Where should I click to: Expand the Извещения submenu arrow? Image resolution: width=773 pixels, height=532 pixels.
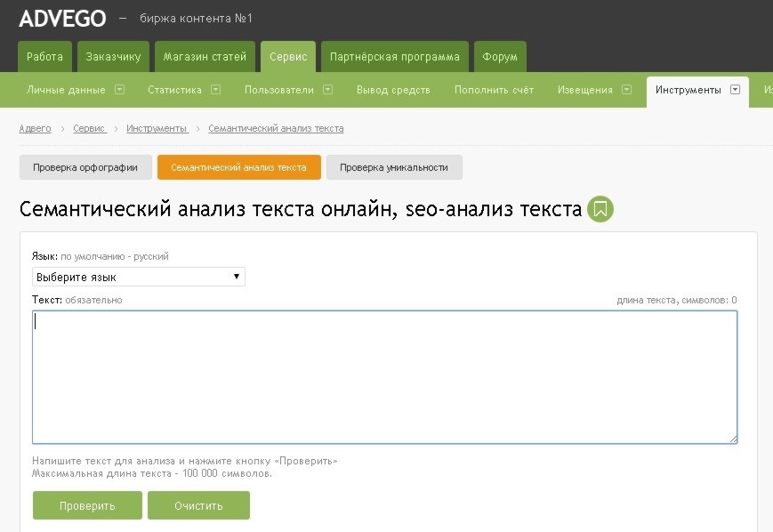coord(626,90)
